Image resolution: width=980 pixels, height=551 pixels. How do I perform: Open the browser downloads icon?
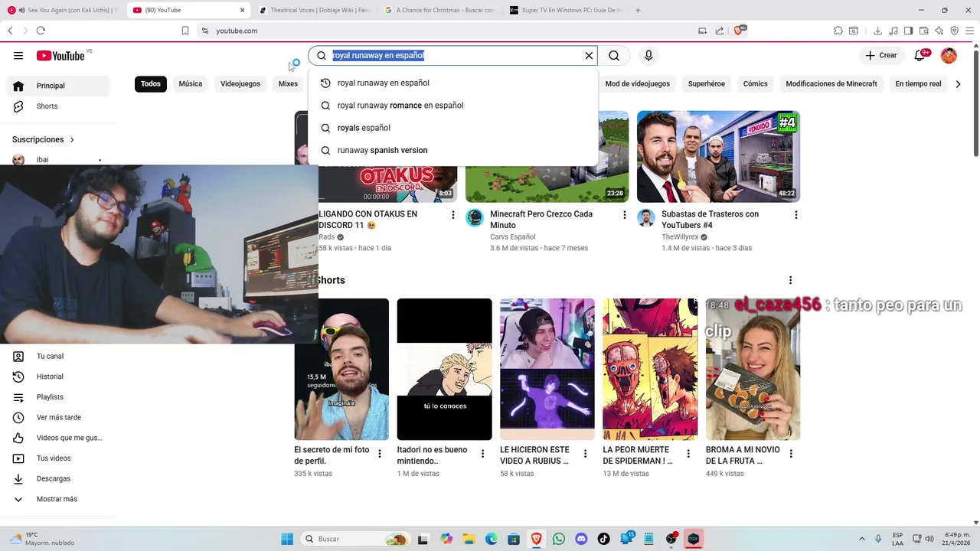[x=877, y=31]
